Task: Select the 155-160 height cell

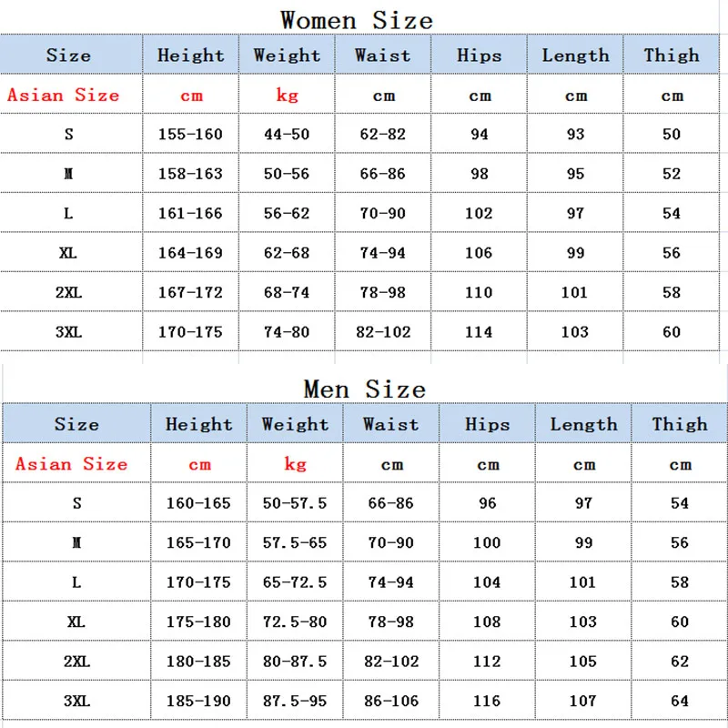Action: pos(189,134)
